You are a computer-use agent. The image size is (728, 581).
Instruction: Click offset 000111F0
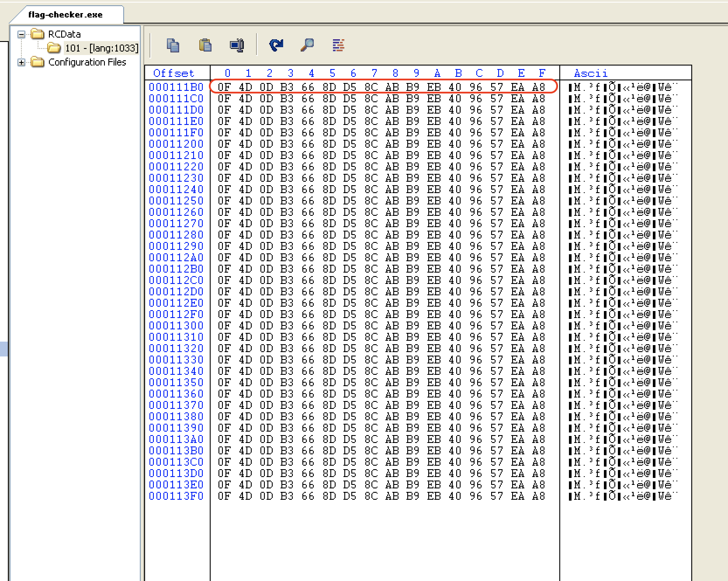tap(177, 132)
